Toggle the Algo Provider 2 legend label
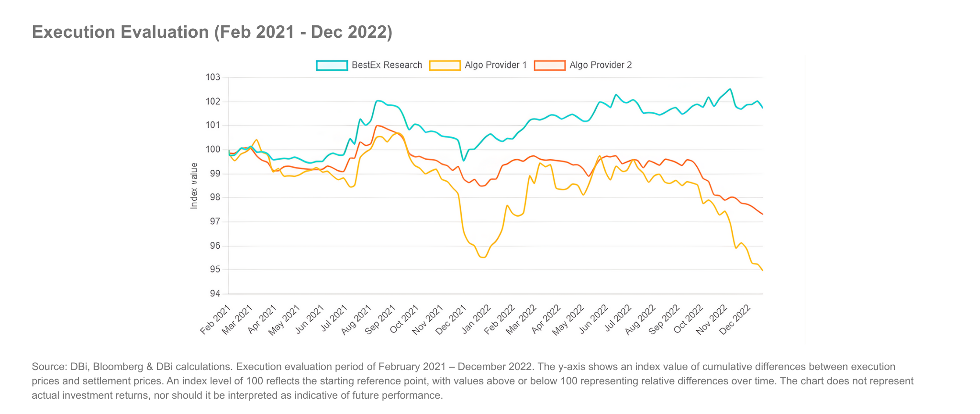980x414 pixels. tap(601, 65)
